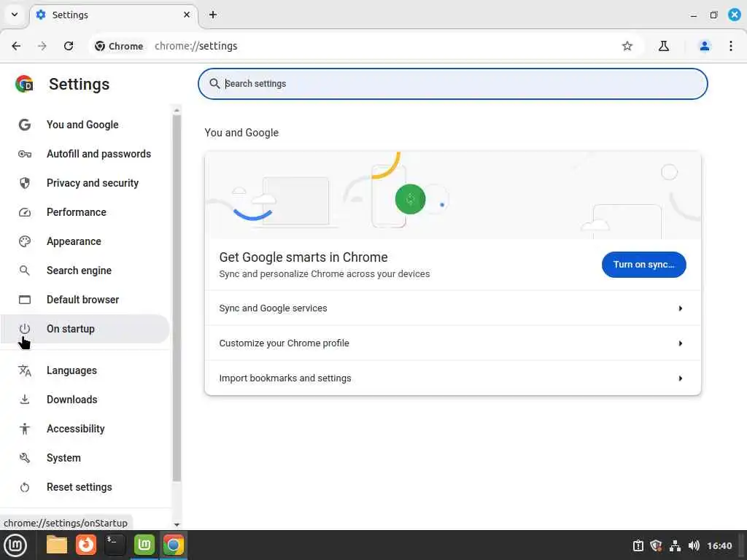This screenshot has width=747, height=560.
Task: Open Chrome Labs flask icon
Action: tap(664, 46)
